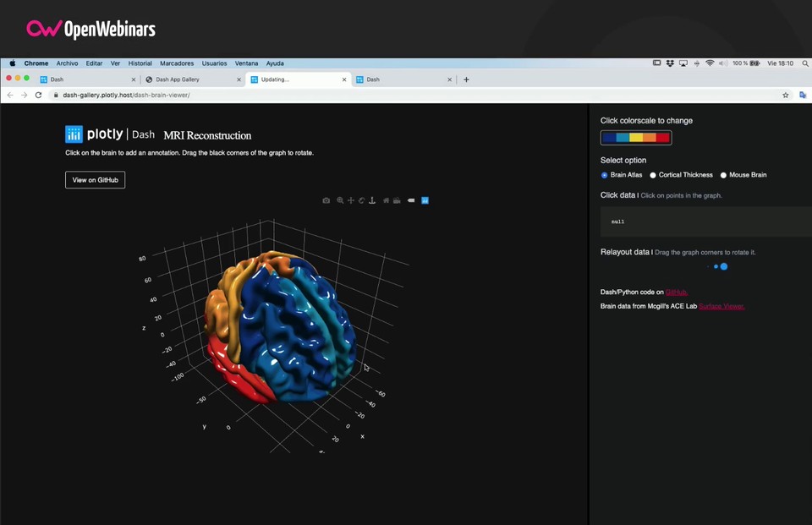Activate the turntable rotation tool
812x525 pixels.
point(372,200)
